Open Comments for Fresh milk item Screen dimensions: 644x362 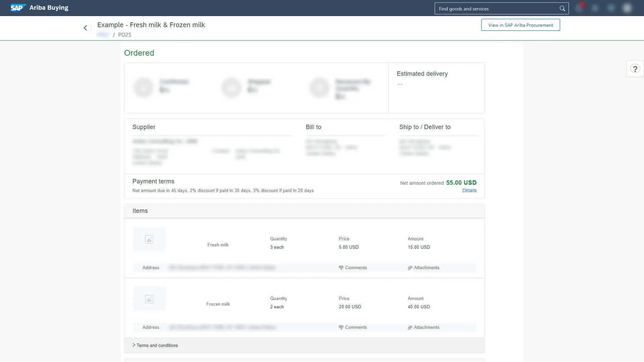(353, 267)
